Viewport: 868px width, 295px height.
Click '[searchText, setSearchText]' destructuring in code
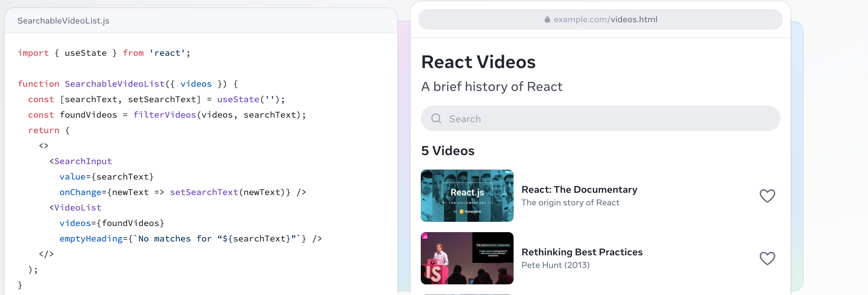tap(130, 99)
